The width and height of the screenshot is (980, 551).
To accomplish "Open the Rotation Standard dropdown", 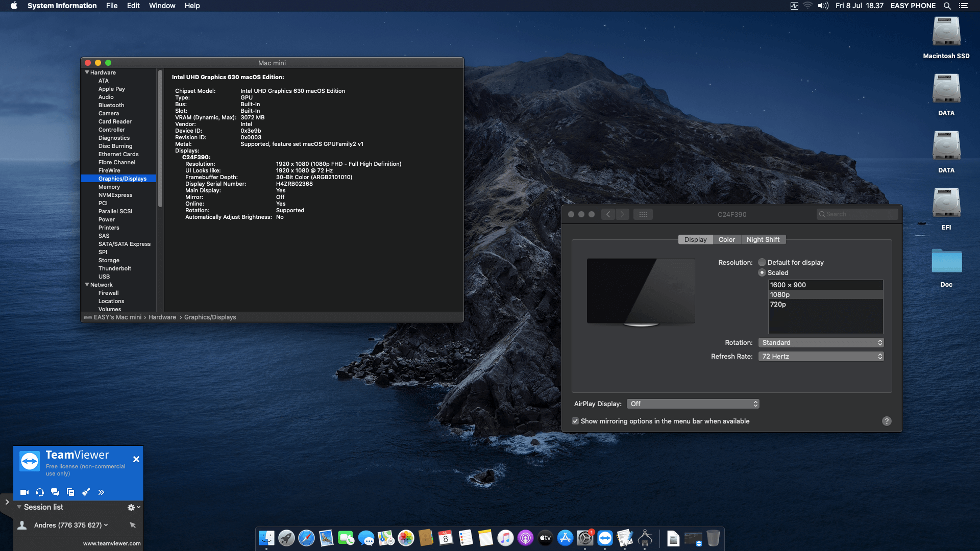I will click(821, 342).
